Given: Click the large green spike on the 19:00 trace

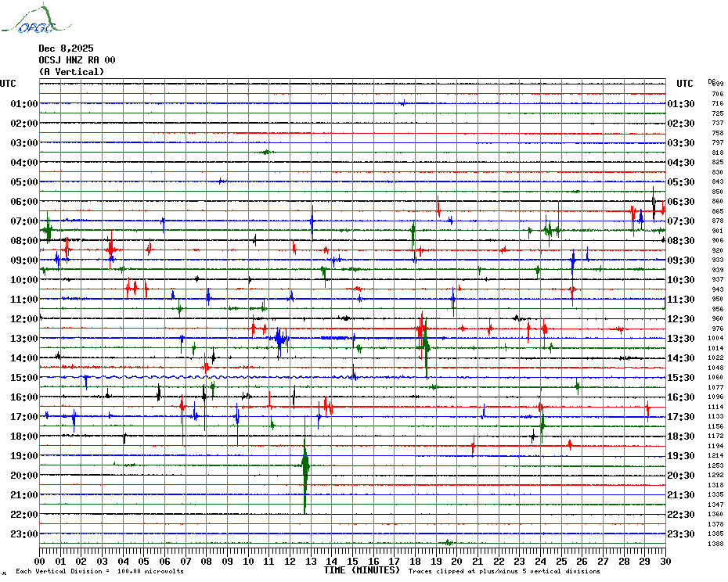Looking at the screenshot, I should 305,467.
